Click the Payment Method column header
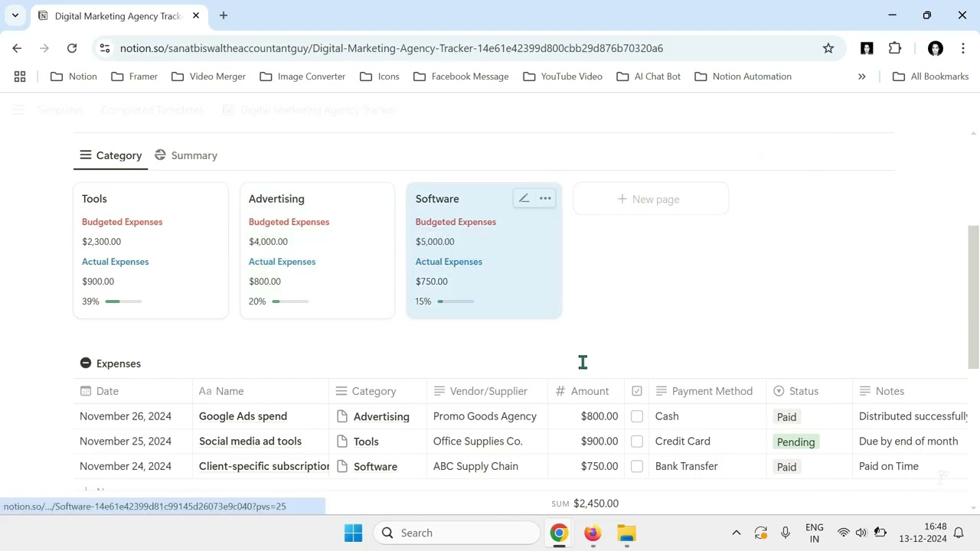Screen dimensions: 980x551 click(x=707, y=391)
